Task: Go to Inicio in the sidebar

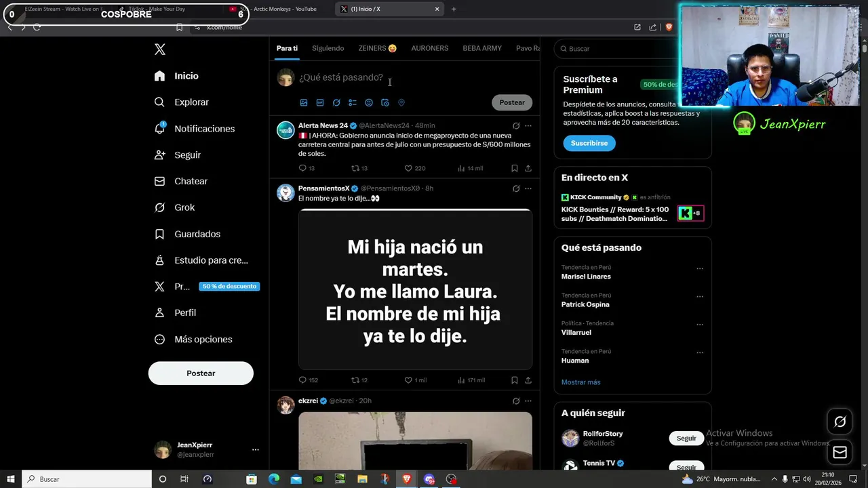Action: pos(177,76)
